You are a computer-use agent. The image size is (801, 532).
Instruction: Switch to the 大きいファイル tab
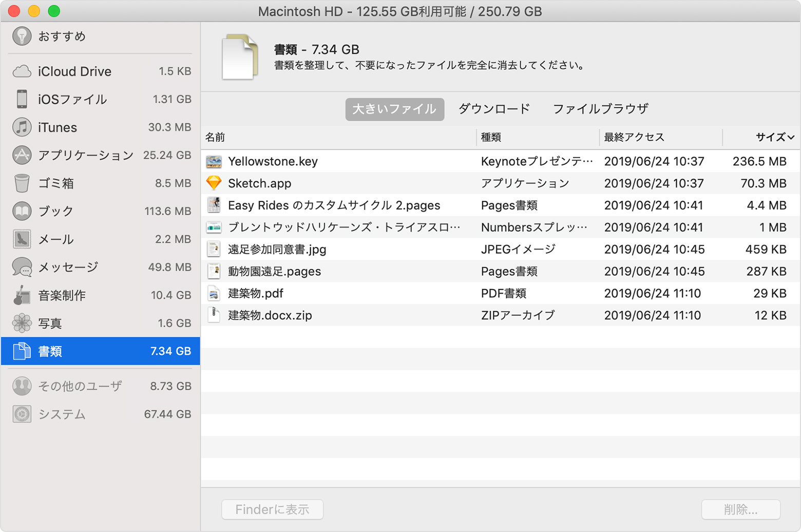[394, 109]
